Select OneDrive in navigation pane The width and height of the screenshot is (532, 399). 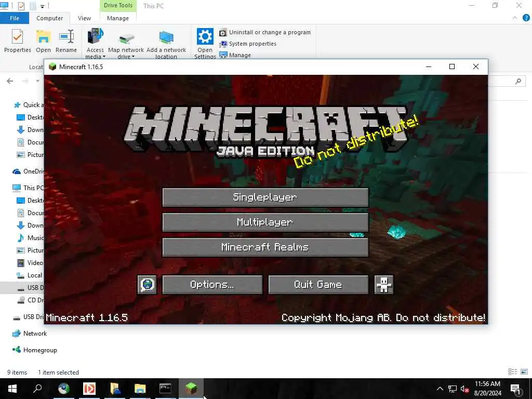pos(28,171)
